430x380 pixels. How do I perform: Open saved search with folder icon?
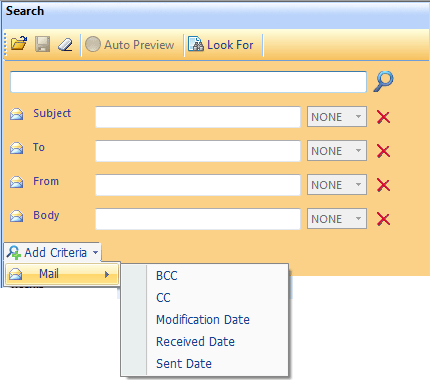coord(19,44)
